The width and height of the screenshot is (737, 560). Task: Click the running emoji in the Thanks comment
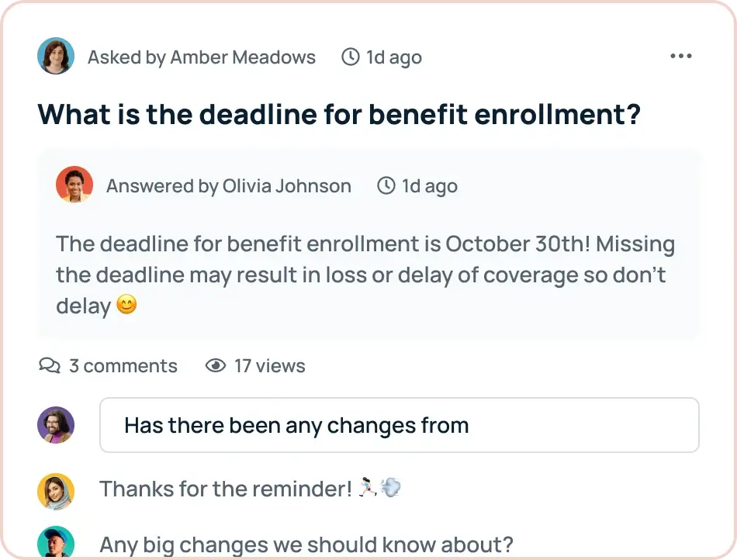pyautogui.click(x=367, y=489)
